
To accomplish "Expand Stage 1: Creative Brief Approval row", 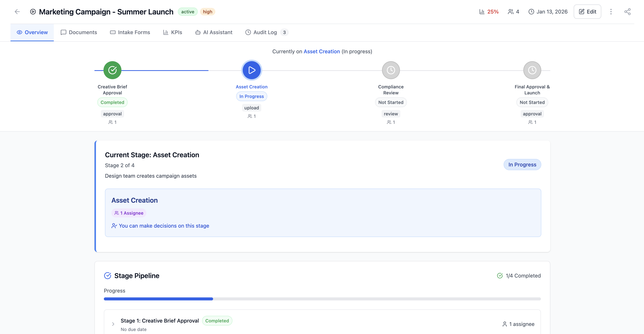I will pyautogui.click(x=113, y=324).
